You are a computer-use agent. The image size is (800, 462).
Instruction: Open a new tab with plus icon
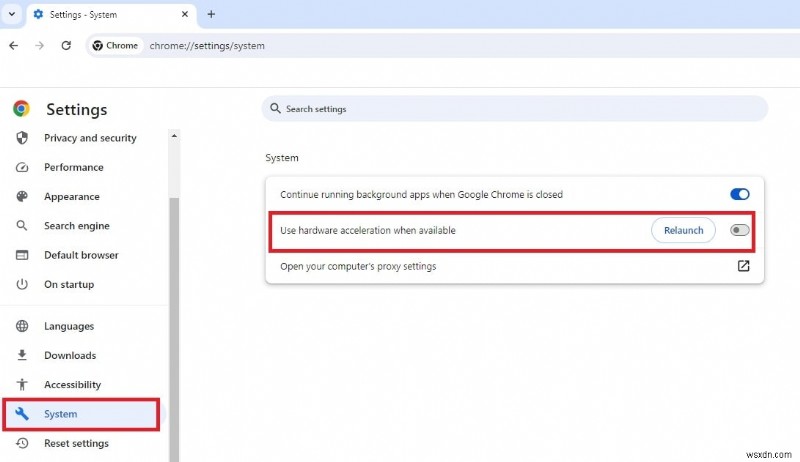(x=211, y=14)
